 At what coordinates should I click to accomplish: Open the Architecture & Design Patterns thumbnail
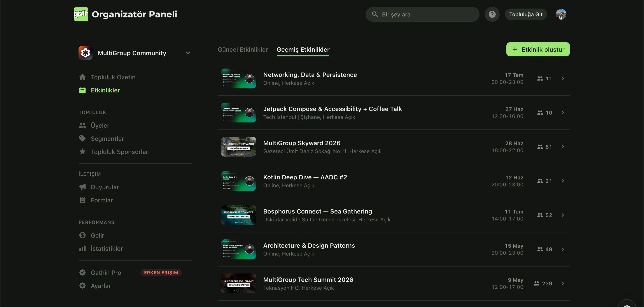pyautogui.click(x=238, y=249)
